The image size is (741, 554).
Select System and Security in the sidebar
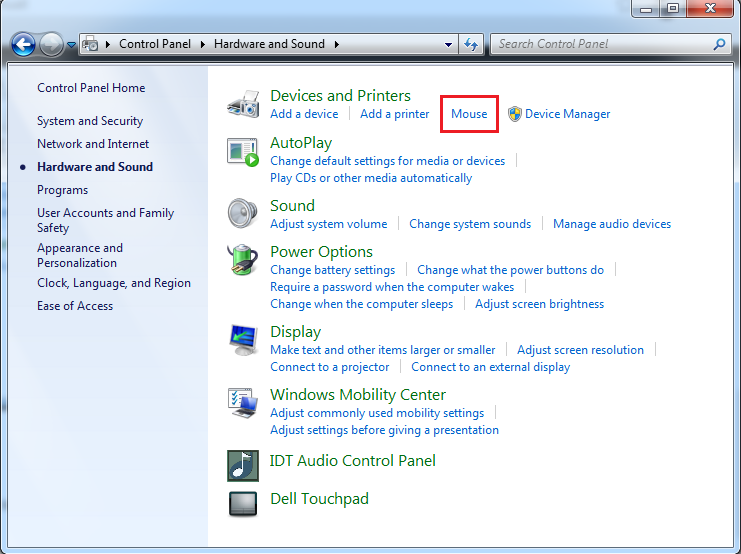[90, 121]
